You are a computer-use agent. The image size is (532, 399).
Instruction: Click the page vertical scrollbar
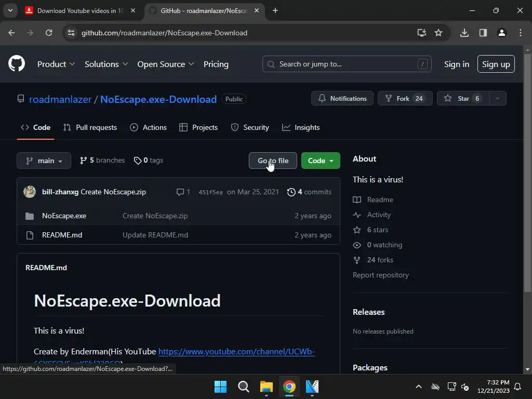pyautogui.click(x=527, y=173)
